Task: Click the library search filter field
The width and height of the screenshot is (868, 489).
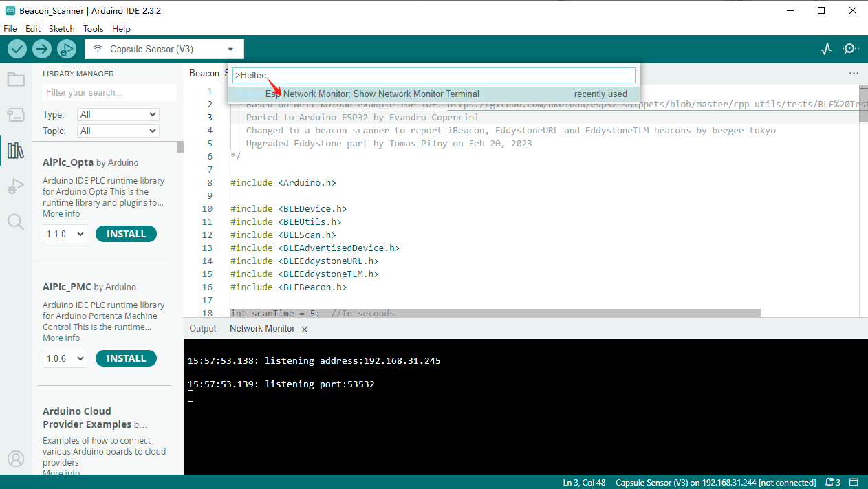Action: 109,92
